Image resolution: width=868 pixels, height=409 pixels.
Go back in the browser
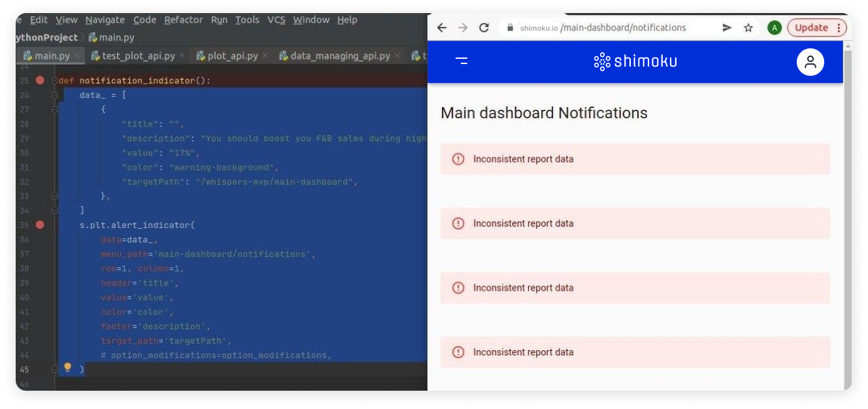pos(442,27)
